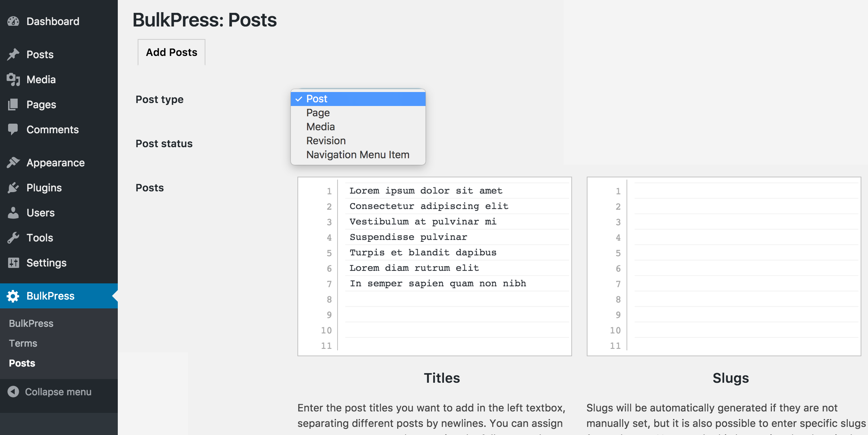Open the Terms submenu link
The height and width of the screenshot is (435, 868).
(23, 343)
